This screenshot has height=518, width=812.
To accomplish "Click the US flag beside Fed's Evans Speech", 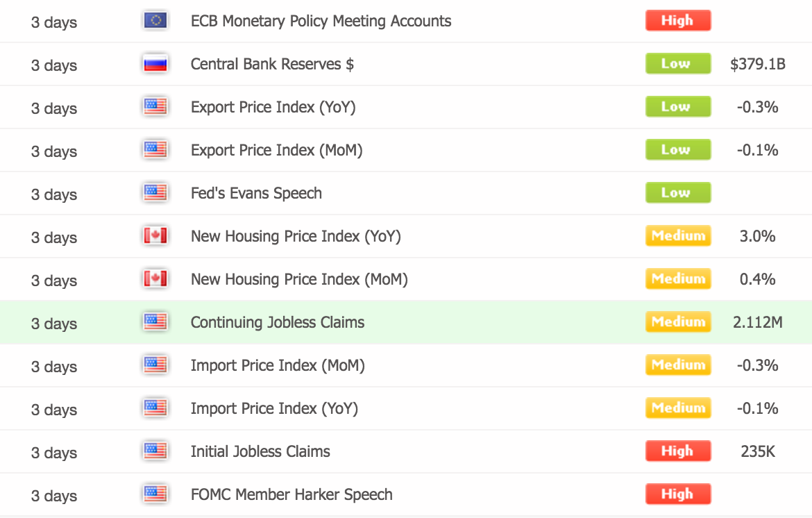I will pos(155,193).
